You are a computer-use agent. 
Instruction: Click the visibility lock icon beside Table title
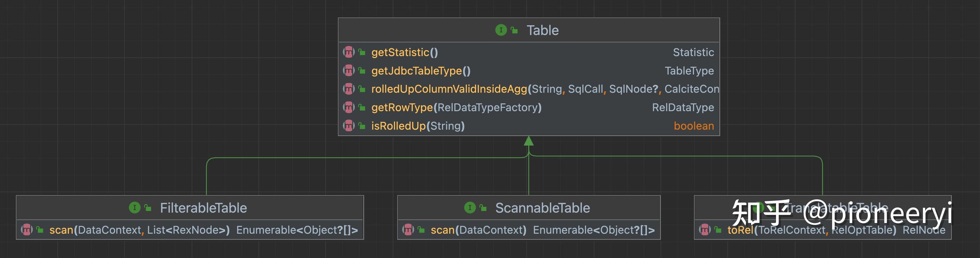tap(514, 30)
